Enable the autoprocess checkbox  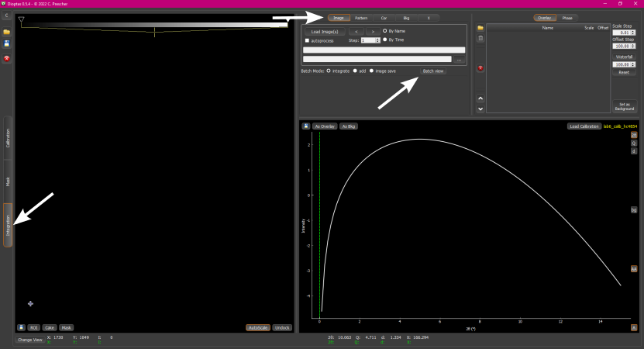pyautogui.click(x=307, y=40)
